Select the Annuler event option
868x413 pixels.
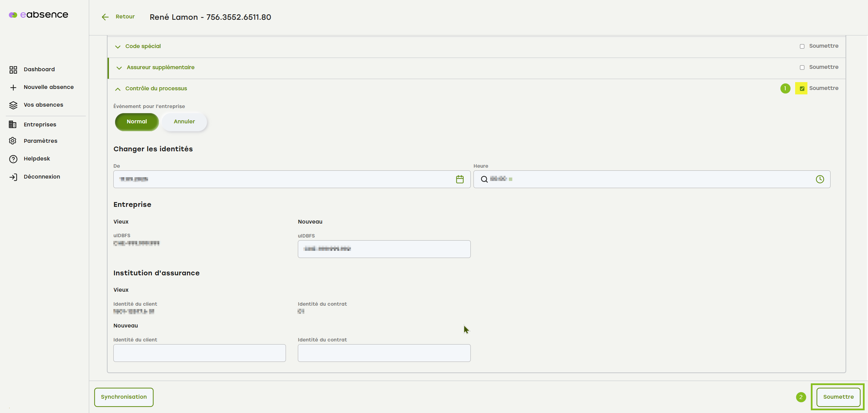pyautogui.click(x=184, y=122)
